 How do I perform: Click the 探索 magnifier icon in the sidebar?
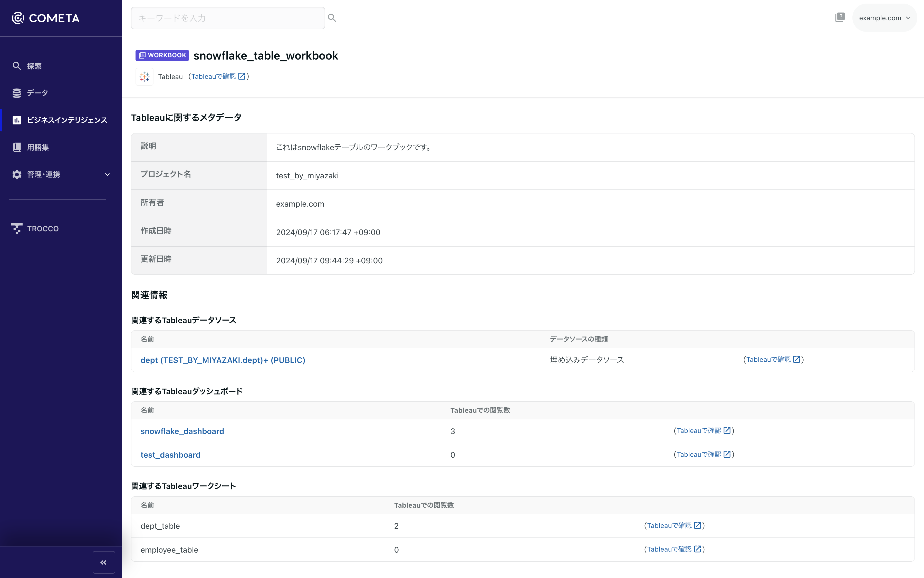coord(17,66)
